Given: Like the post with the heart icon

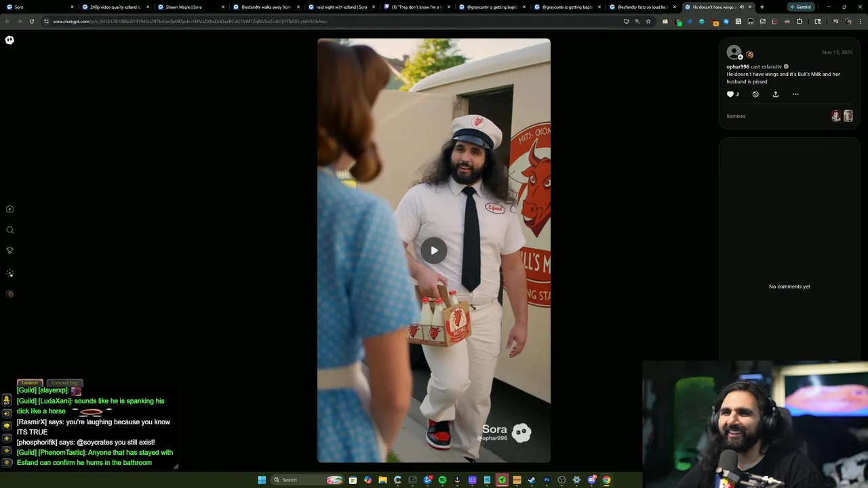Looking at the screenshot, I should pyautogui.click(x=730, y=94).
